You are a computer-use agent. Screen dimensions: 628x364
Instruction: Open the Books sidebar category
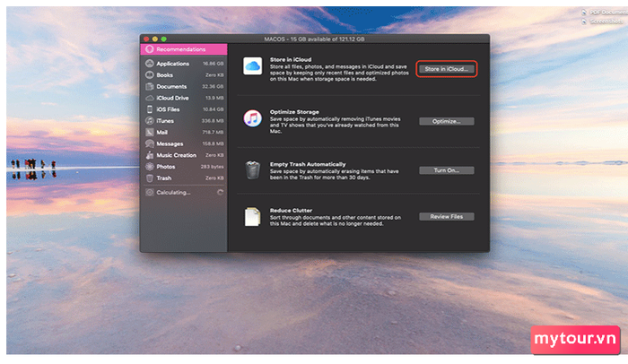pos(184,75)
